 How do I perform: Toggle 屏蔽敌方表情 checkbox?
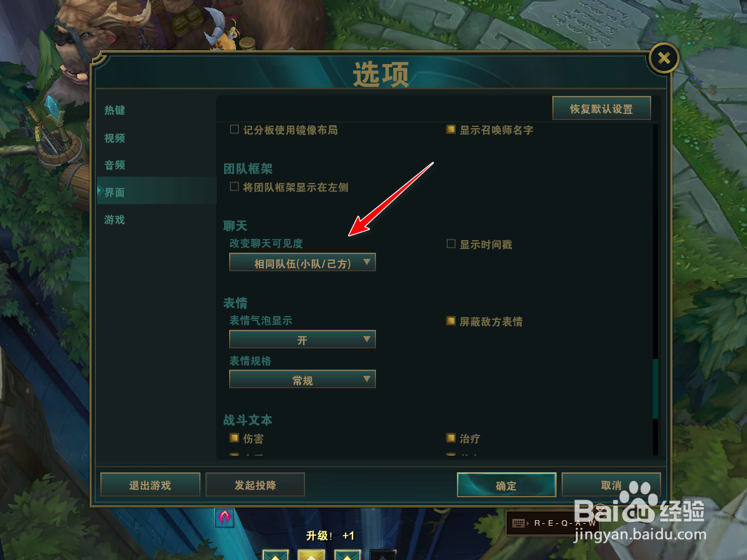[x=451, y=322]
